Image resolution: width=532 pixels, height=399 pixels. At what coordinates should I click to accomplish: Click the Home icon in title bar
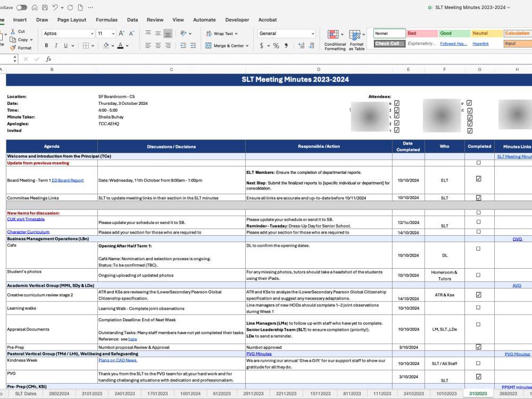click(x=35, y=7)
